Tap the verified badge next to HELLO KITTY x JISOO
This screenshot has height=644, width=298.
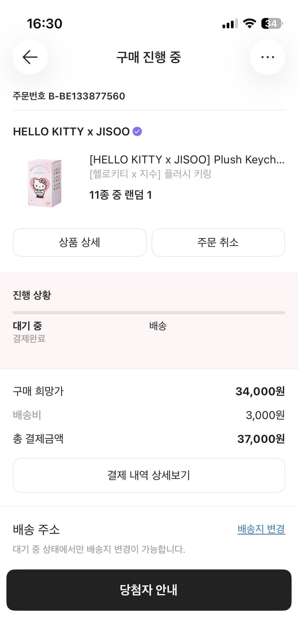point(137,131)
